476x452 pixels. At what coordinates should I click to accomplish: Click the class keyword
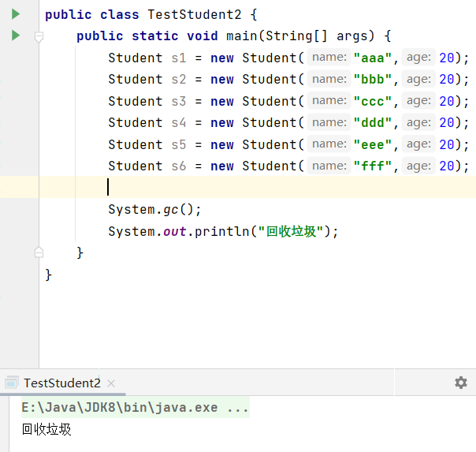[x=119, y=14]
